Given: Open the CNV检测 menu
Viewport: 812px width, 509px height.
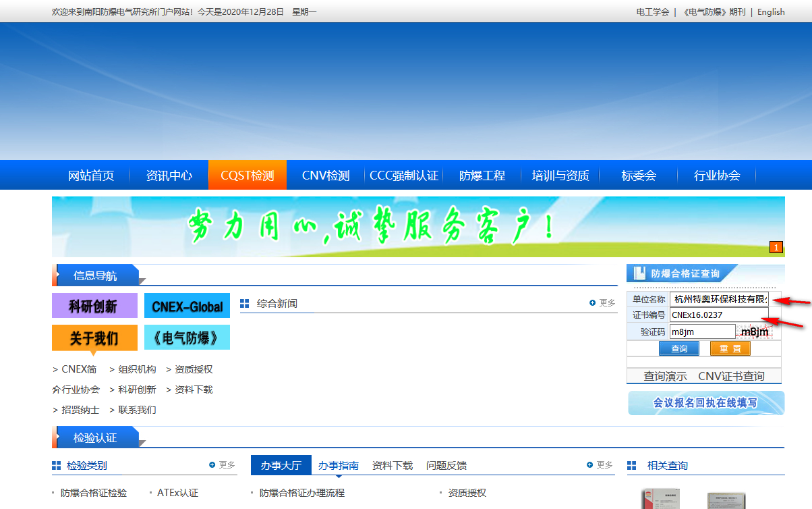Looking at the screenshot, I should 324,175.
